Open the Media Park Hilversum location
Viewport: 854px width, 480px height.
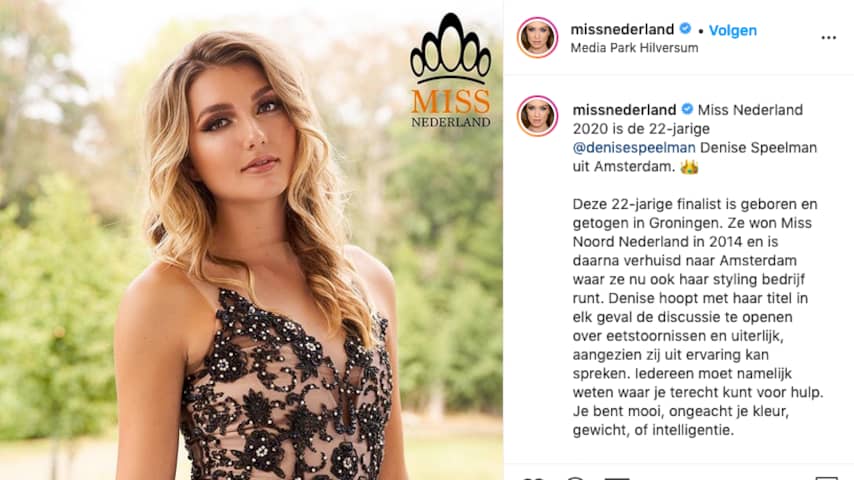coord(634,48)
